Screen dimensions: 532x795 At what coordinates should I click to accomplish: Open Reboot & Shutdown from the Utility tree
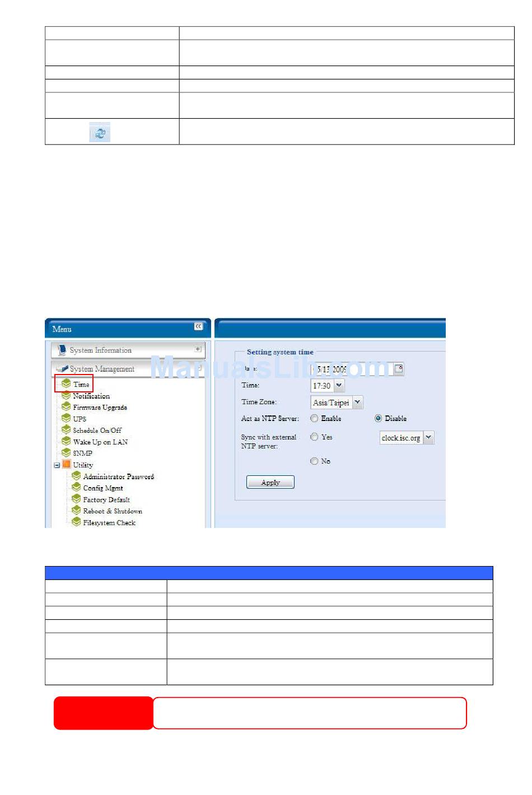pos(112,511)
